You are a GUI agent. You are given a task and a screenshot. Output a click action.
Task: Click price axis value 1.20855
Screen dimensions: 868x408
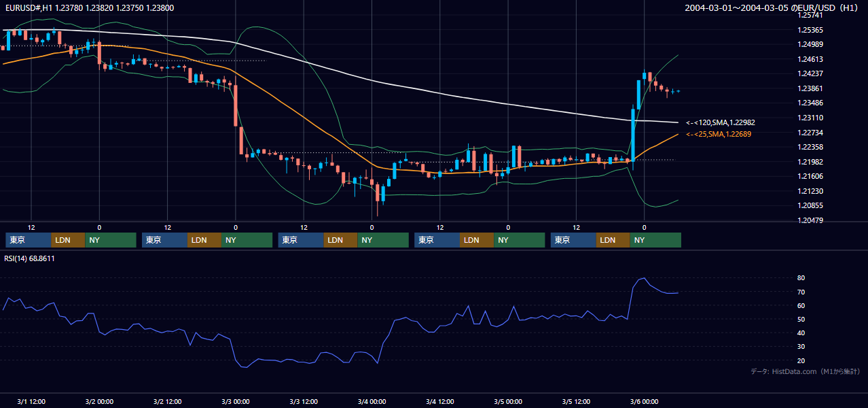[810, 205]
